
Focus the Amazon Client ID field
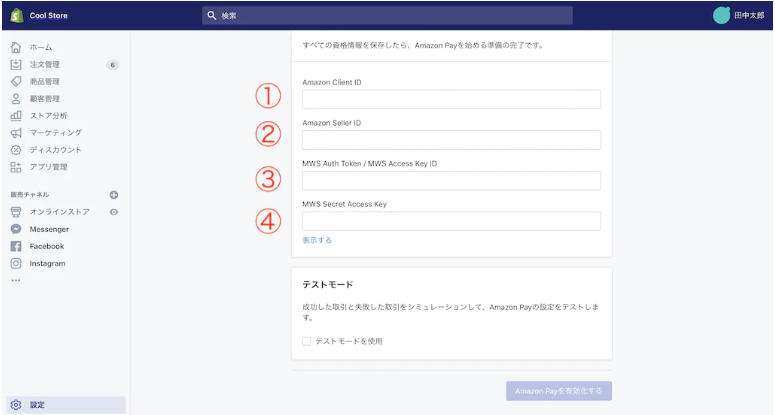click(x=451, y=99)
